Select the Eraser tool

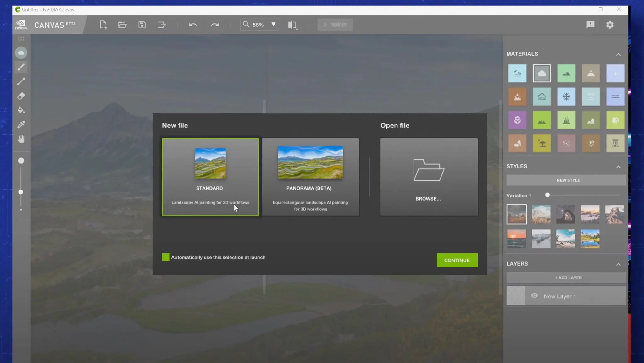[21, 96]
